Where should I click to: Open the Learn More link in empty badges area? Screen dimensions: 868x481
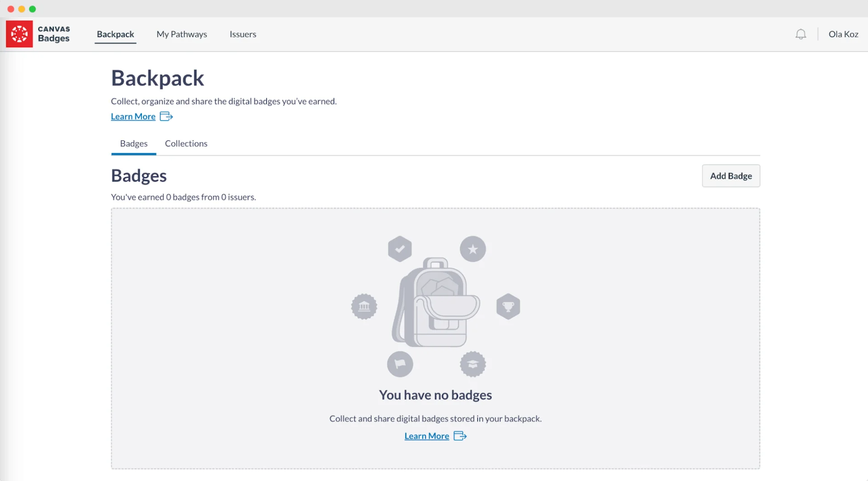[427, 436]
